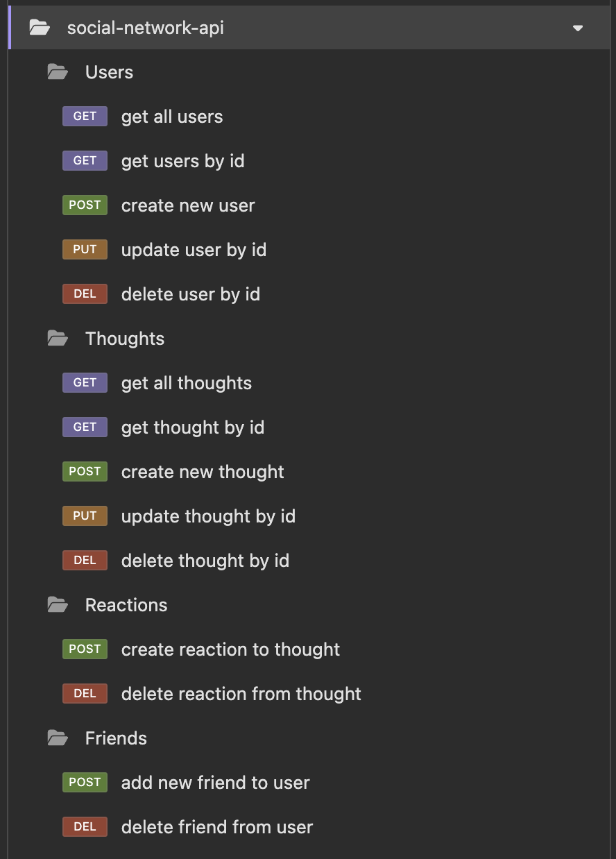Open add new friend to user request
The height and width of the screenshot is (859, 616).
coord(215,783)
